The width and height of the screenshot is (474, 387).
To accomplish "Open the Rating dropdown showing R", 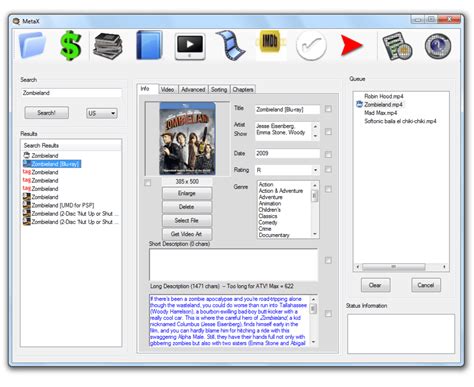I will [287, 170].
